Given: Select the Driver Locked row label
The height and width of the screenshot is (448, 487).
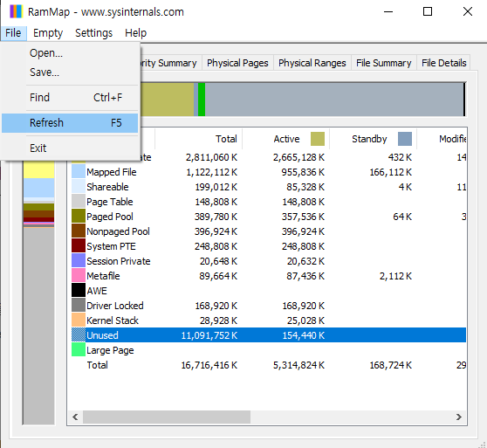Looking at the screenshot, I should pos(115,306).
